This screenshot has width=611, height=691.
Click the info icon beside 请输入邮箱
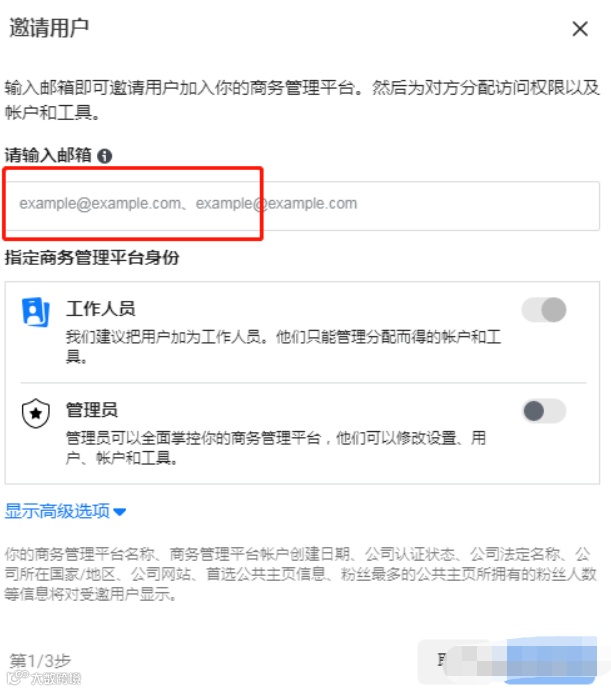tap(104, 156)
